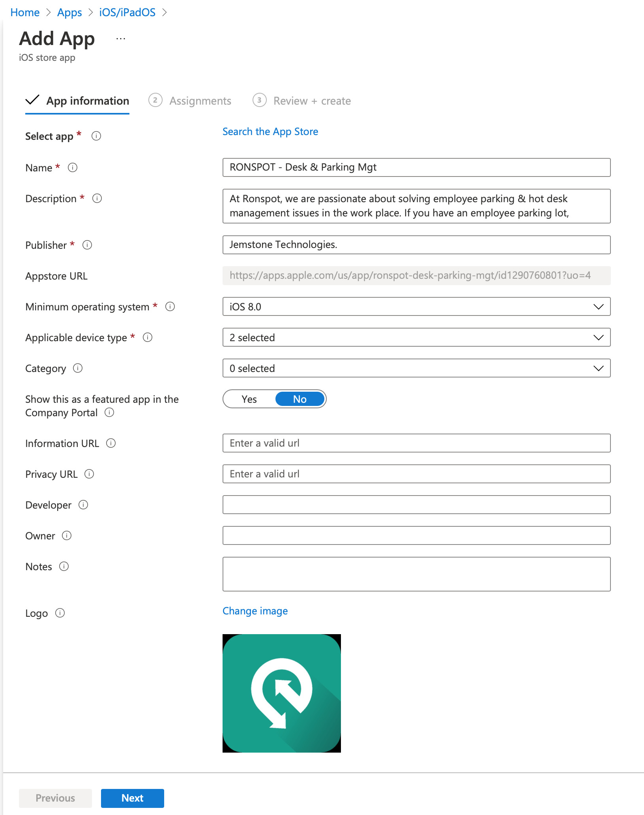This screenshot has width=644, height=815.
Task: Click the Next button
Action: [133, 798]
